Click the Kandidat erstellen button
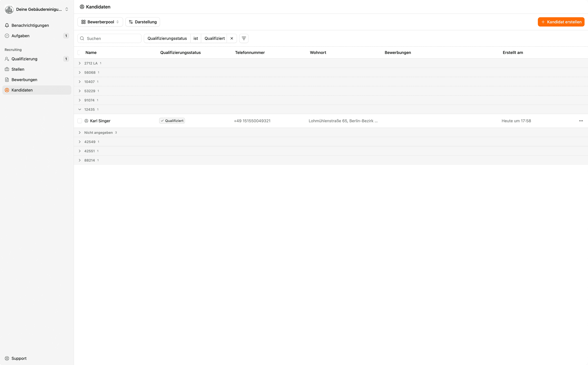 tap(561, 22)
